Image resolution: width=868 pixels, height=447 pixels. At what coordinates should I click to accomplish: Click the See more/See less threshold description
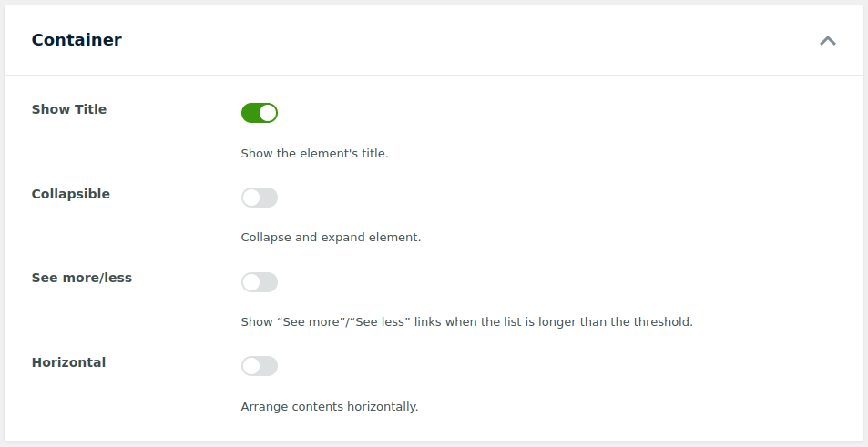point(466,322)
